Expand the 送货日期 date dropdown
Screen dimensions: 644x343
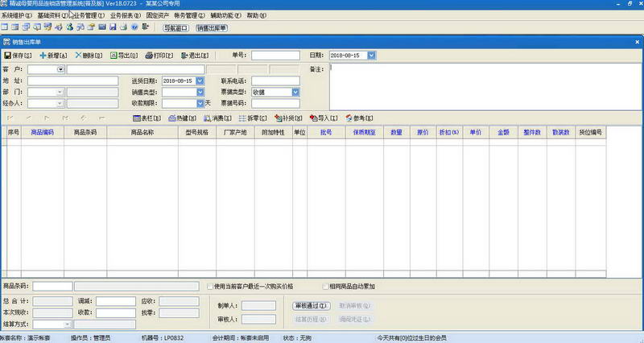[200, 81]
